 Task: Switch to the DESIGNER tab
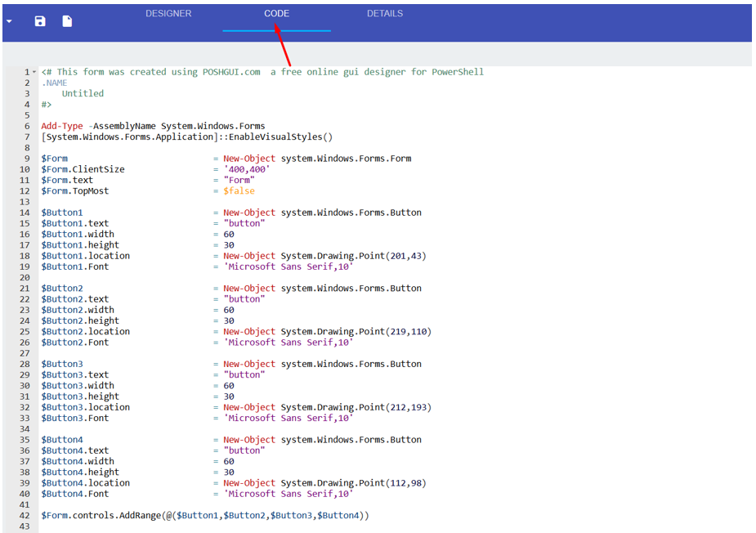coord(168,13)
